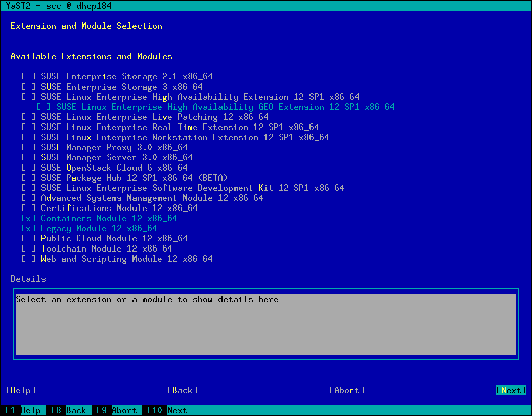
Task: Select SUSE OpenStack Cloud 6 checkbox
Action: (28, 168)
